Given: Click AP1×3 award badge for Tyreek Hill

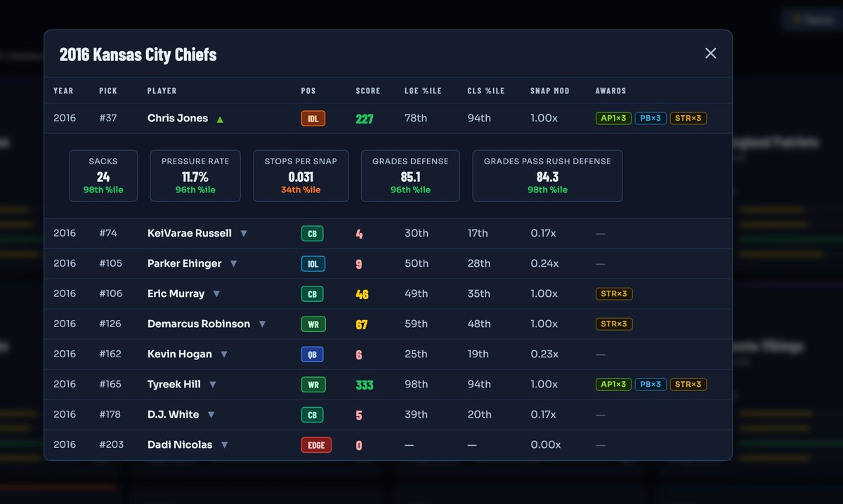Looking at the screenshot, I should tap(613, 384).
